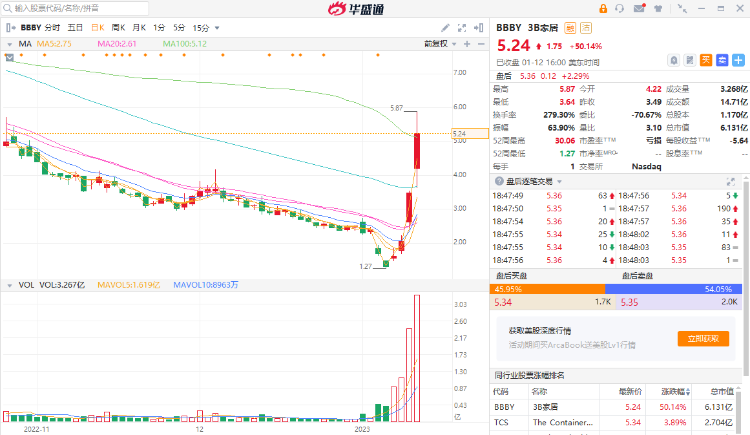Click the 5.34 after-hours bid price

tap(503, 302)
